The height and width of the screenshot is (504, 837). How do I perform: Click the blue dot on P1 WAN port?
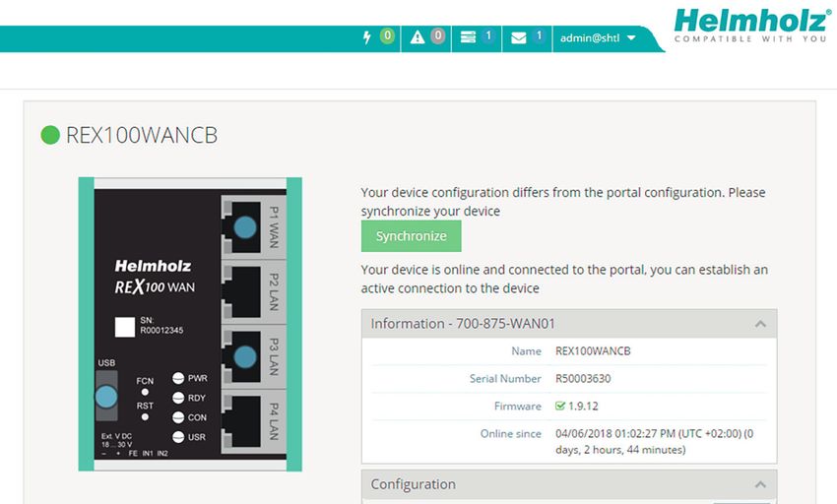coord(245,227)
